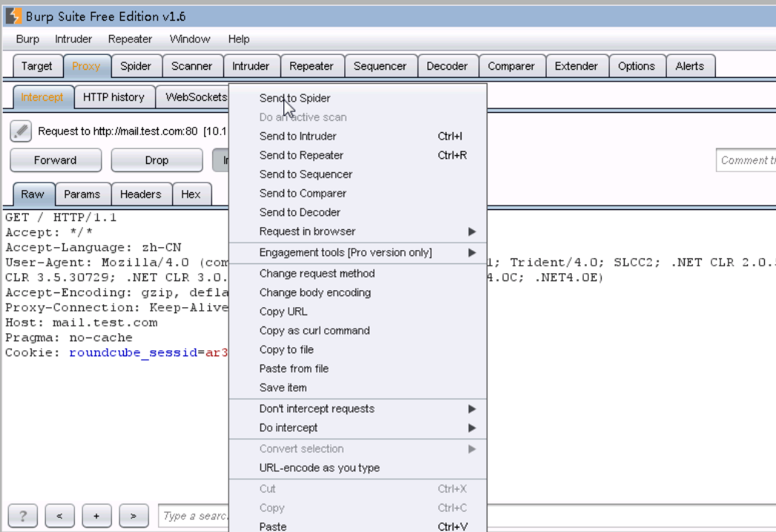Click the roundcube_sessid cookie name
The width and height of the screenshot is (776, 532).
point(133,352)
